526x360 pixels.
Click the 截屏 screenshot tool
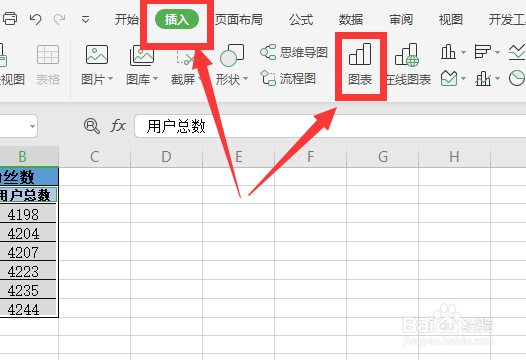(184, 80)
